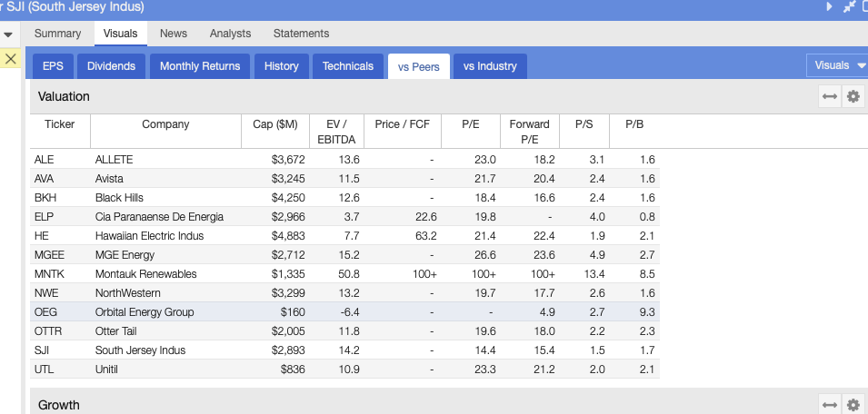Viewport: 868px width, 414px height.
Task: Click Black Hills company name
Action: point(119,198)
